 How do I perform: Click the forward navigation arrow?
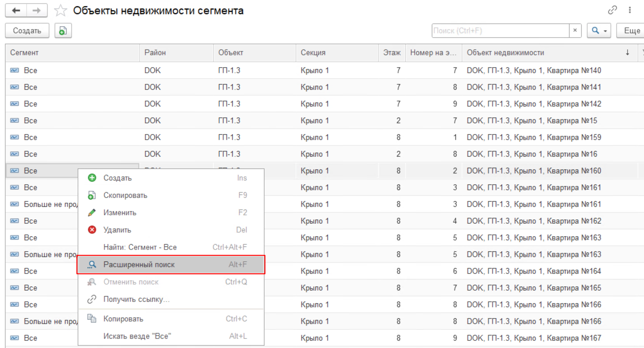37,10
